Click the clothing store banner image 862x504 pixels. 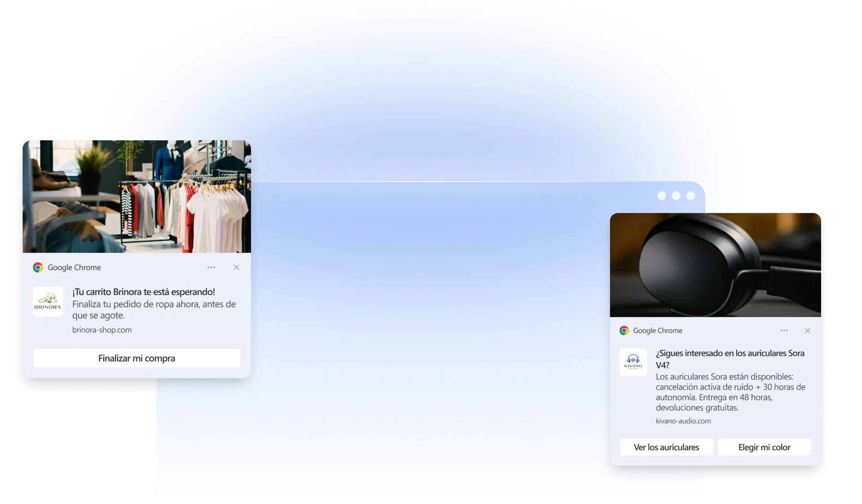pos(137,196)
